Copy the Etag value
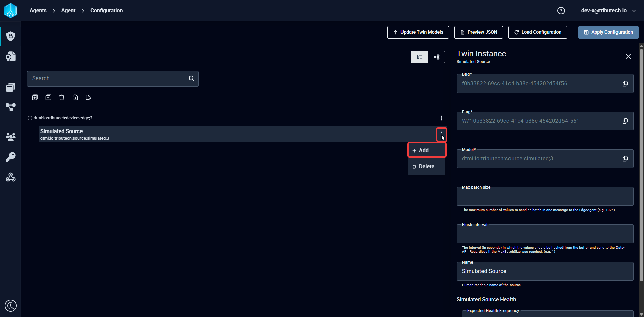This screenshot has width=644, height=317. (625, 121)
